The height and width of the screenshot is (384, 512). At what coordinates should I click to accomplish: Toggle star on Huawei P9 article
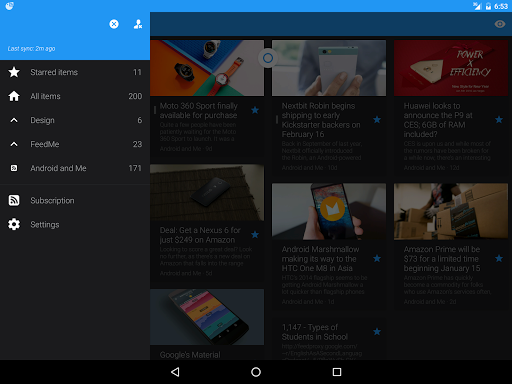pos(499,120)
